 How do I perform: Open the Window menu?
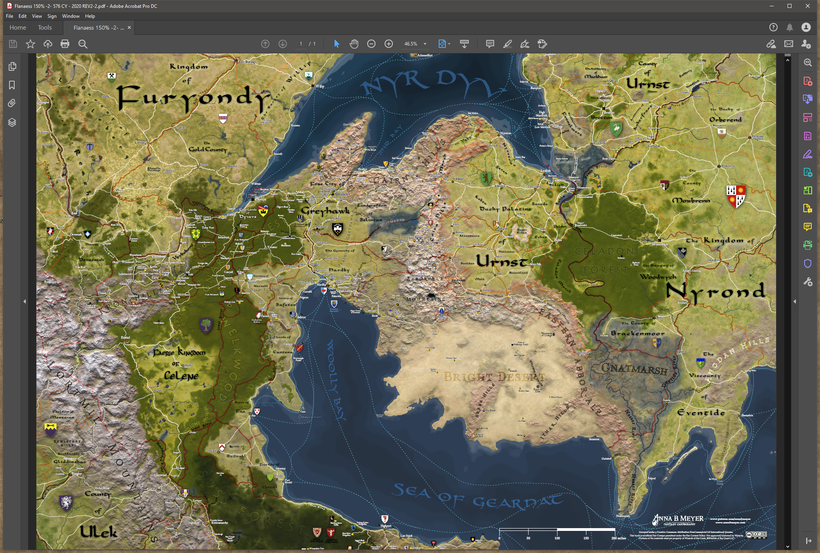[71, 16]
